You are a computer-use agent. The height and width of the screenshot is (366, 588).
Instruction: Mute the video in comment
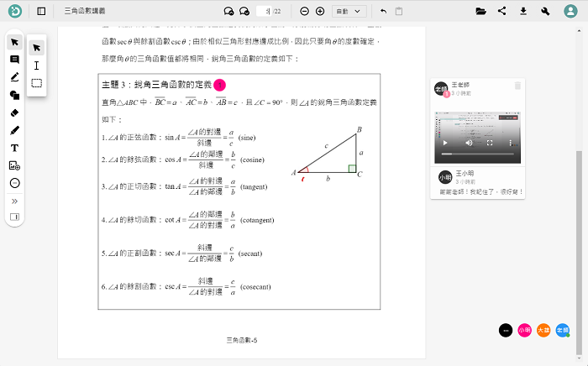[x=467, y=144]
